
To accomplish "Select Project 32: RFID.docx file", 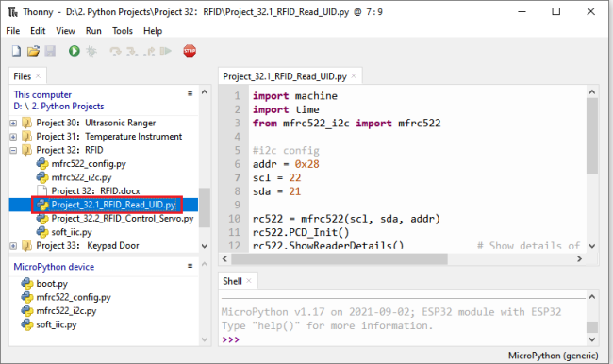I will pyautogui.click(x=96, y=191).
